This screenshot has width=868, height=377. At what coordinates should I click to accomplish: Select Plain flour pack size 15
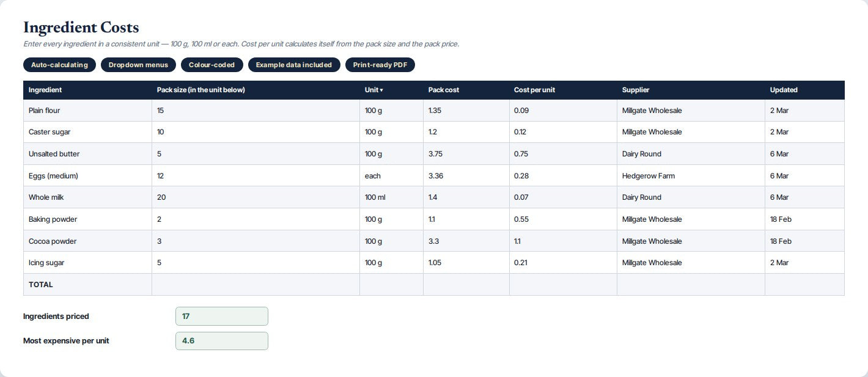click(256, 111)
